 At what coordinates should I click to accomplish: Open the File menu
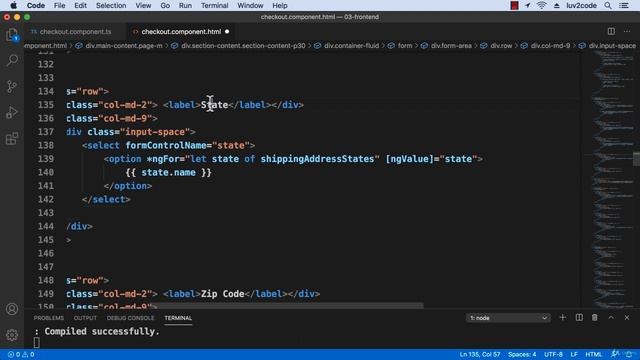click(x=60, y=5)
